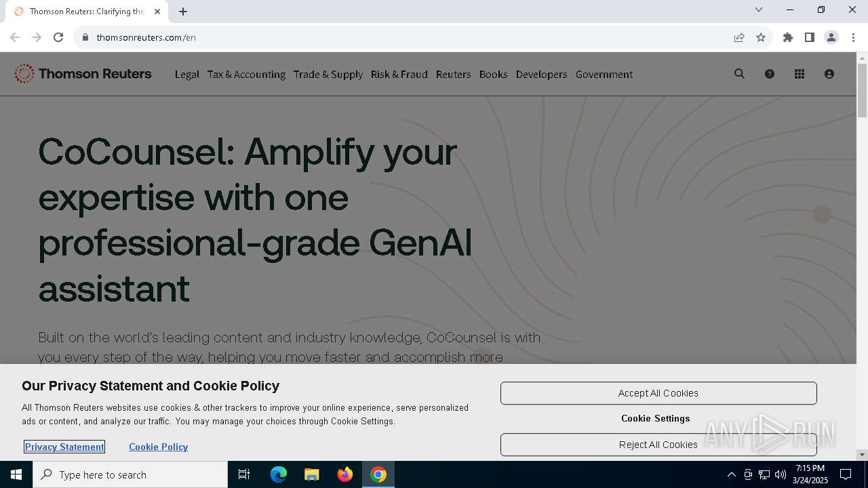Select Chrome on the taskbar

pyautogui.click(x=378, y=474)
